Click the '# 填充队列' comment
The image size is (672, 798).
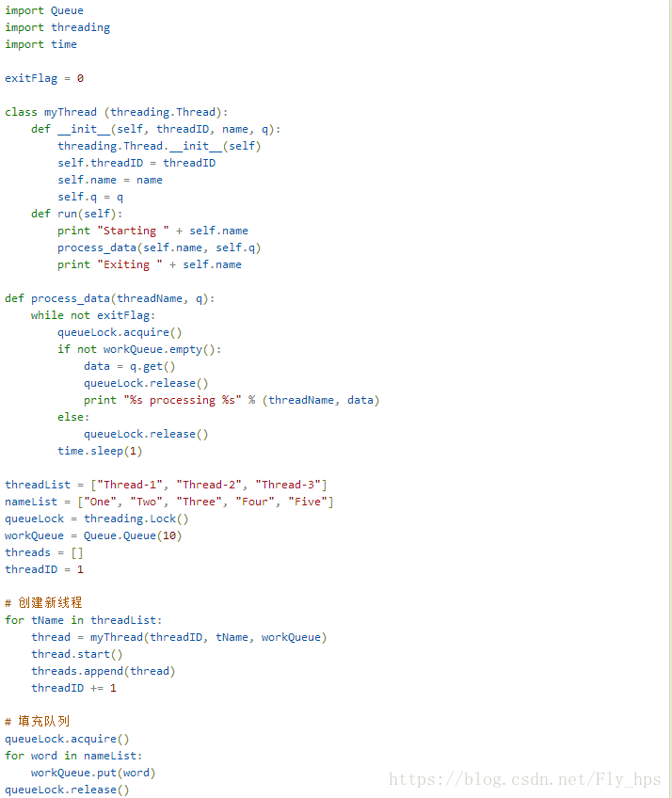(37, 722)
